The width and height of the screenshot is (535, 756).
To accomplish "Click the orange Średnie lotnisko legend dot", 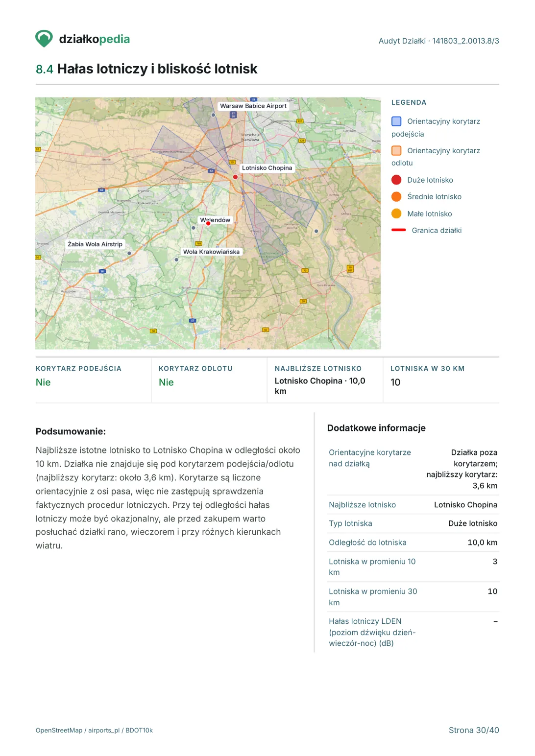I will (x=396, y=197).
